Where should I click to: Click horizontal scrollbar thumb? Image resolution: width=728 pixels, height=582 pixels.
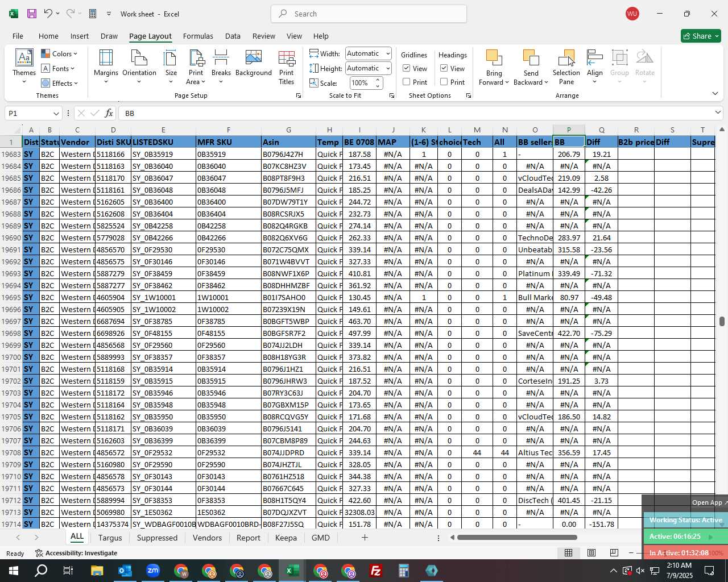[517, 538]
